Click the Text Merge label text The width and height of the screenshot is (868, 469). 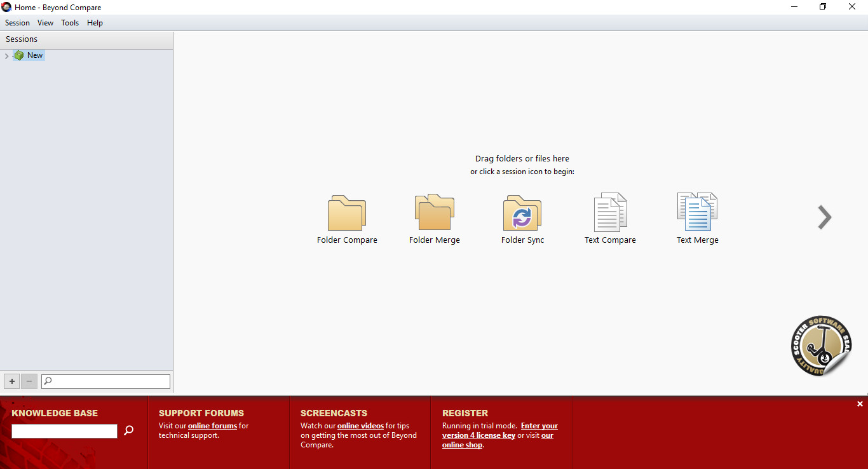697,240
